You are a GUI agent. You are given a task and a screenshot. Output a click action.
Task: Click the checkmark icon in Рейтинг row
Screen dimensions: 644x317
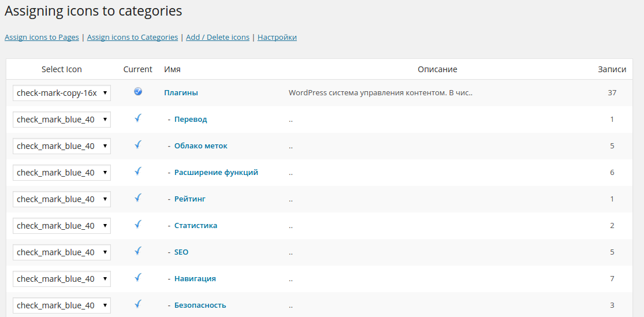point(138,198)
